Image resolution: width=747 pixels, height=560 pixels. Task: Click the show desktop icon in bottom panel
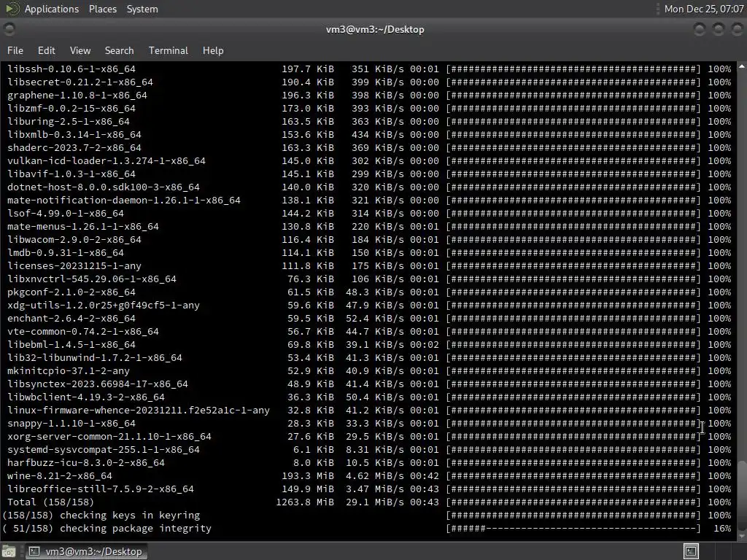(x=9, y=551)
